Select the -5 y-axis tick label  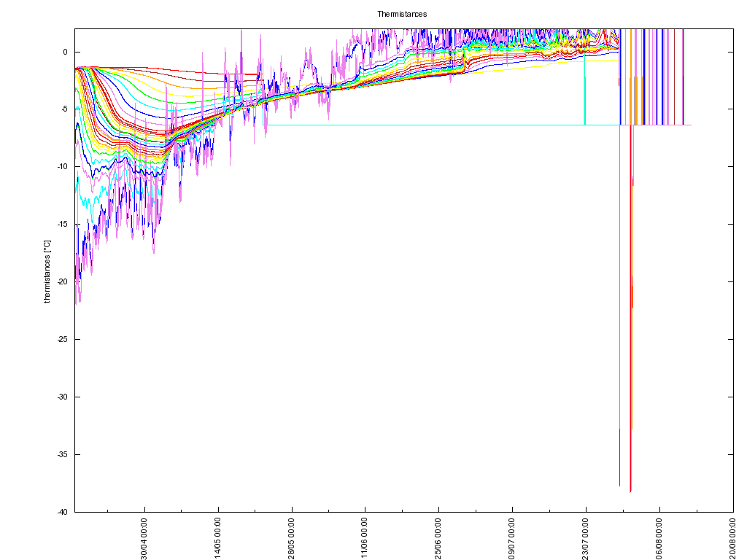[63, 109]
